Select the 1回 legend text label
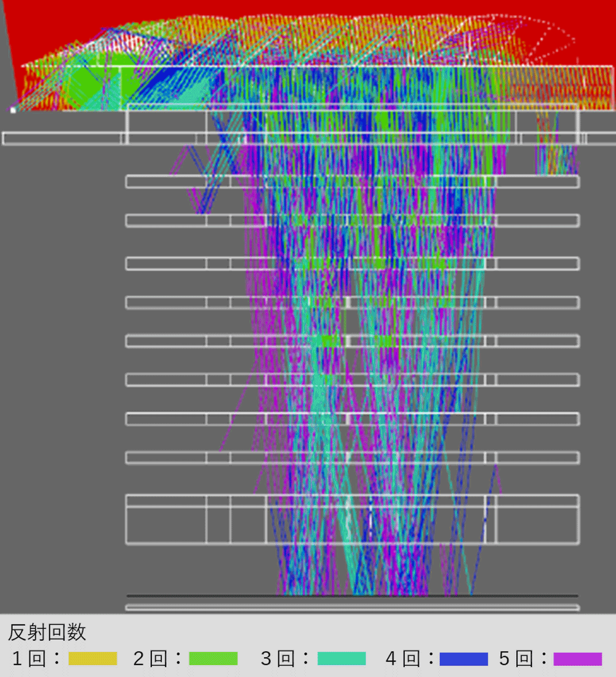This screenshot has height=677, width=616. click(x=29, y=658)
